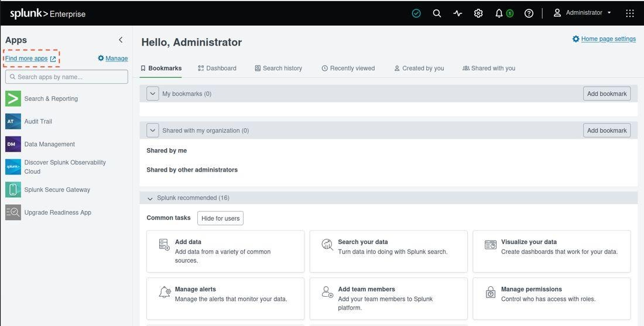Open the Add team members card
This screenshot has height=326, width=644.
point(389,298)
